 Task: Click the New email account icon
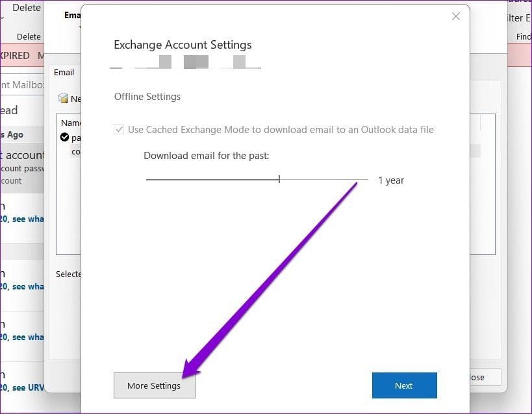click(63, 99)
